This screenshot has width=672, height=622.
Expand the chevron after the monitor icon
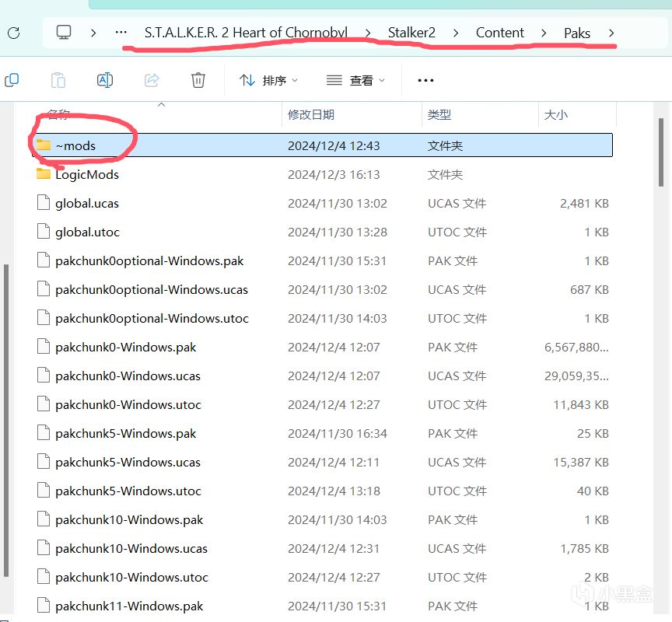pos(93,33)
